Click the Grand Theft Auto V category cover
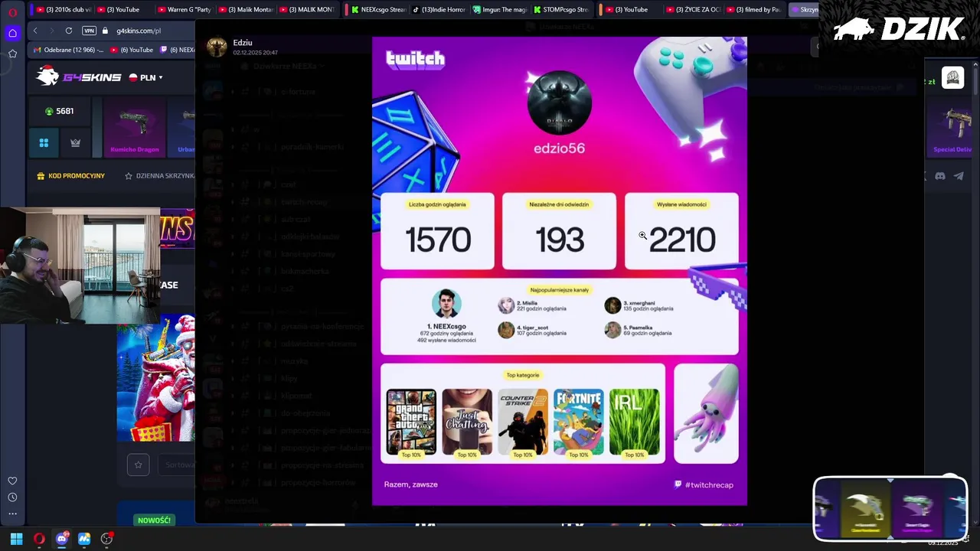This screenshot has height=551, width=980. click(411, 421)
